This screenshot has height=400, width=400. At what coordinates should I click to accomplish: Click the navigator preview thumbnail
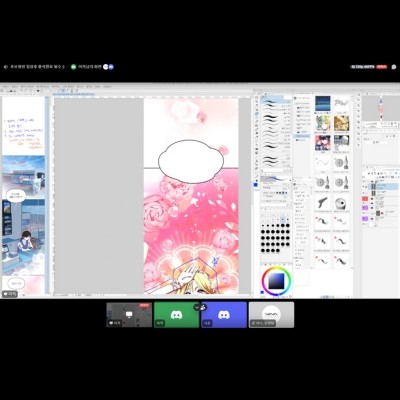coord(380,108)
